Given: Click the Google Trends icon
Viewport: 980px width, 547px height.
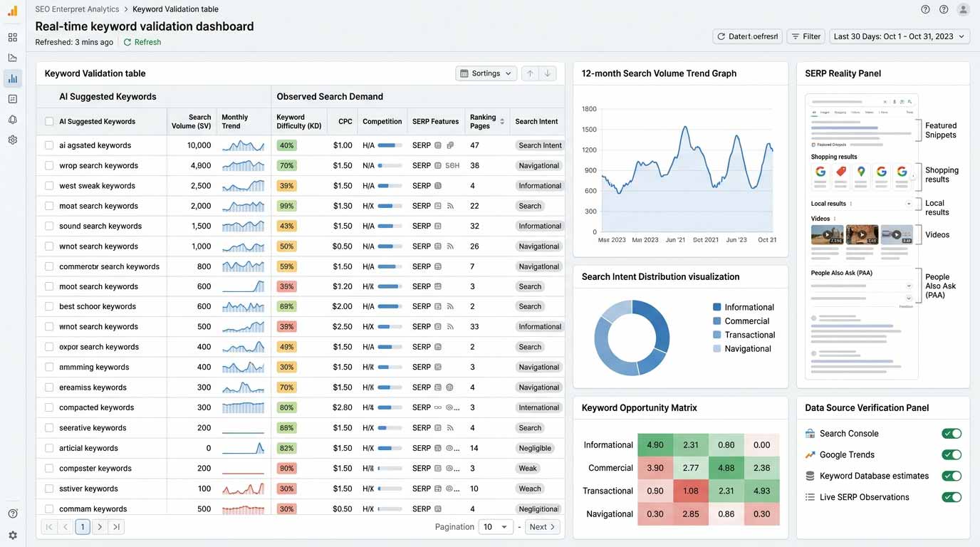Looking at the screenshot, I should [810, 455].
